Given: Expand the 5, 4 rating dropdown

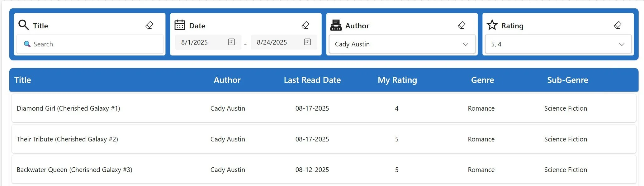Looking at the screenshot, I should [x=558, y=44].
